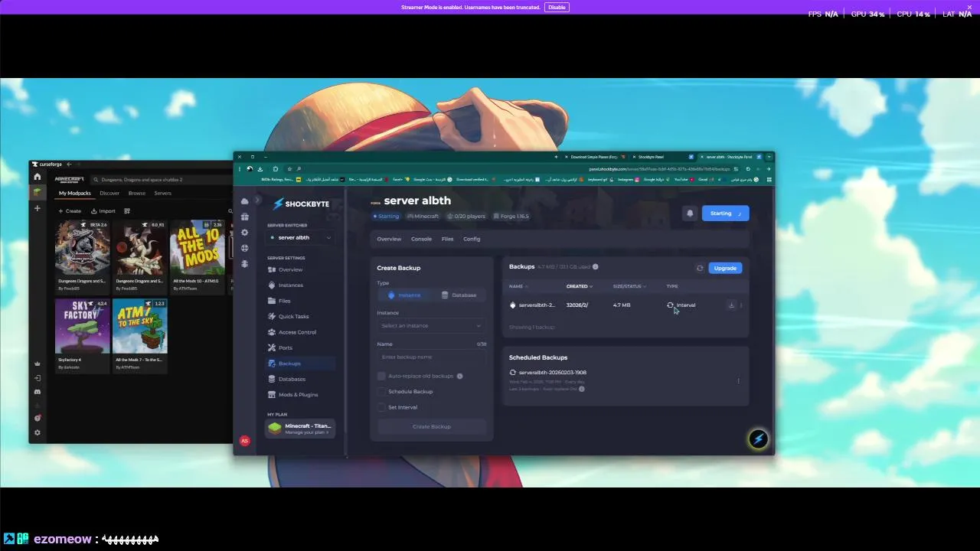Select Database backup type
The width and height of the screenshot is (980, 551).
point(459,295)
